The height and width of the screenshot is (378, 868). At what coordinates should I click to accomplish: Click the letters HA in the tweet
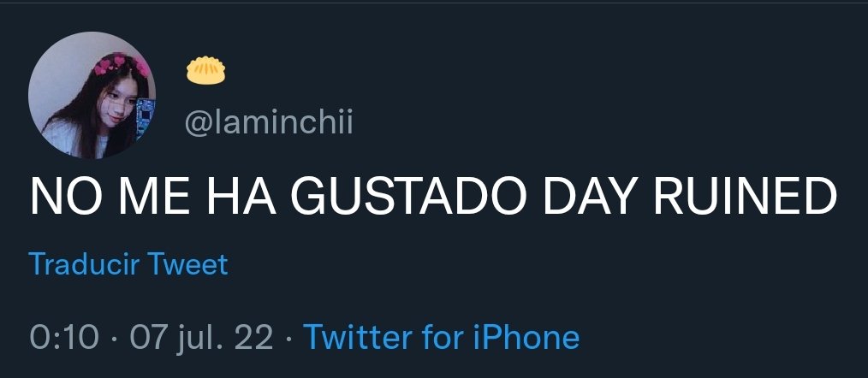pyautogui.click(x=241, y=197)
